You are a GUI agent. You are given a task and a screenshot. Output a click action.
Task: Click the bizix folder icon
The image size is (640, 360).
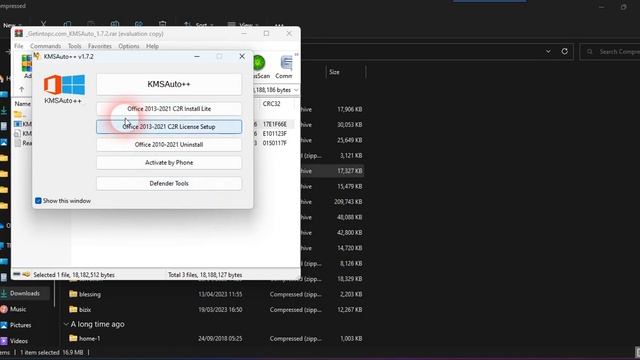73,309
